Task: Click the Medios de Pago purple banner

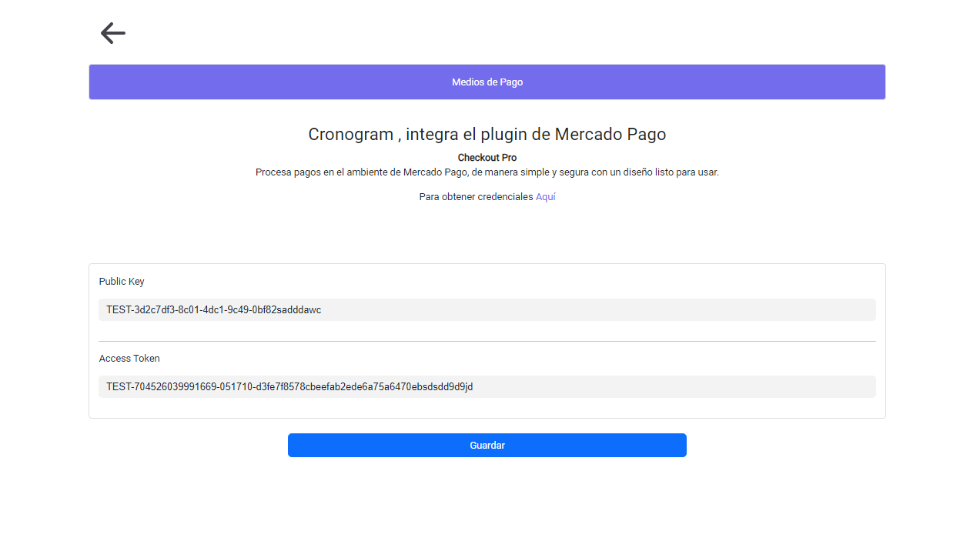Action: (487, 82)
